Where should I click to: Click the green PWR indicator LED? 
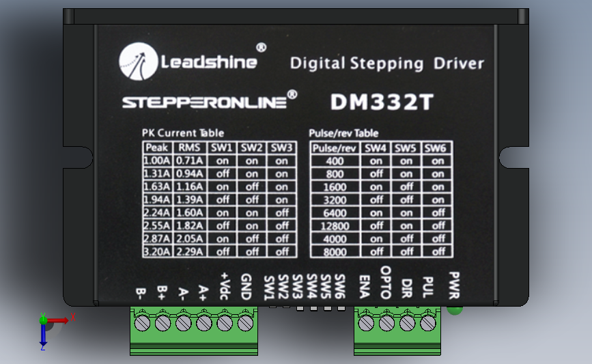pyautogui.click(x=455, y=310)
